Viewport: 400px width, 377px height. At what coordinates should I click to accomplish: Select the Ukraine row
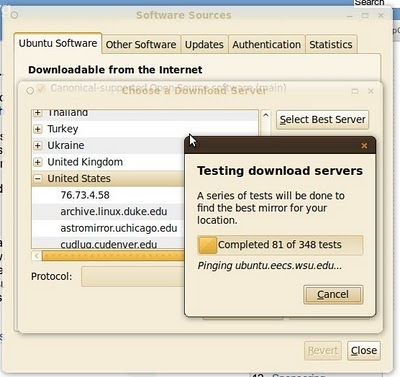(x=108, y=146)
